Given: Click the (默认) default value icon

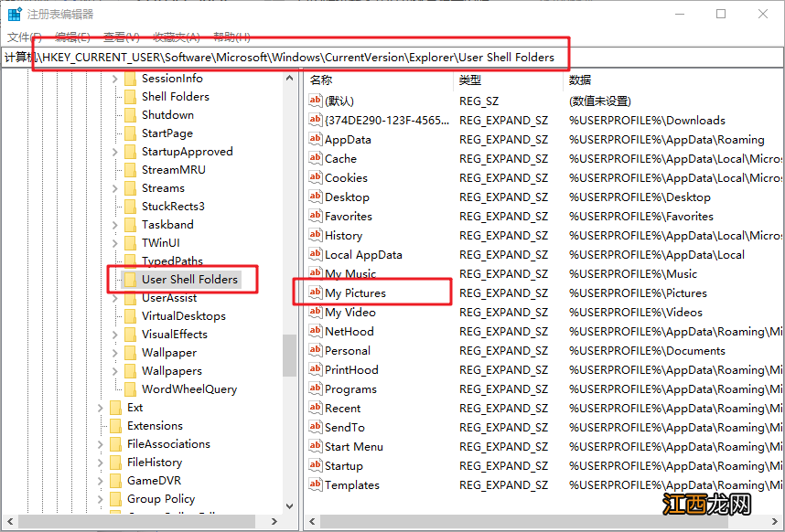Looking at the screenshot, I should [x=315, y=101].
